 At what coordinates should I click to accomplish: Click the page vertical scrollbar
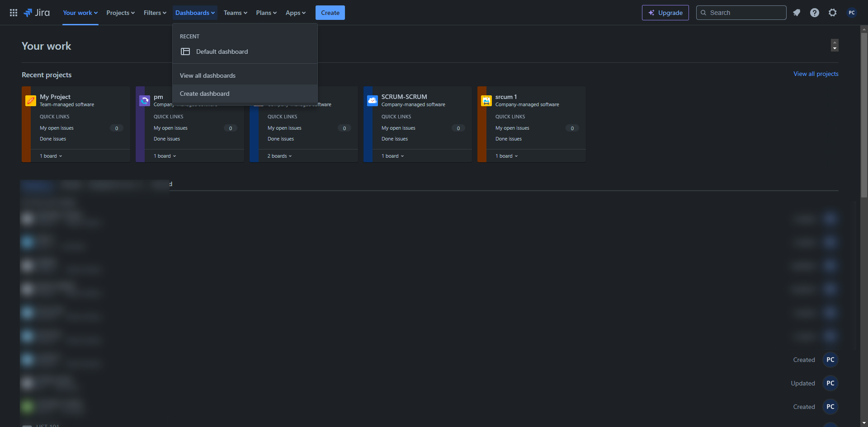coord(864,115)
